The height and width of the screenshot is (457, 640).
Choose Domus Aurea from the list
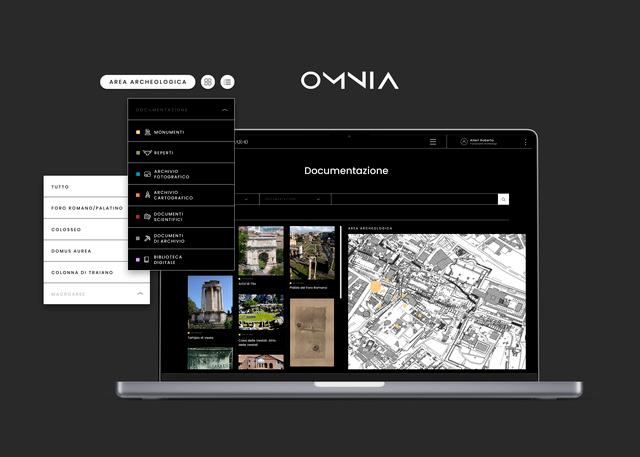click(72, 251)
